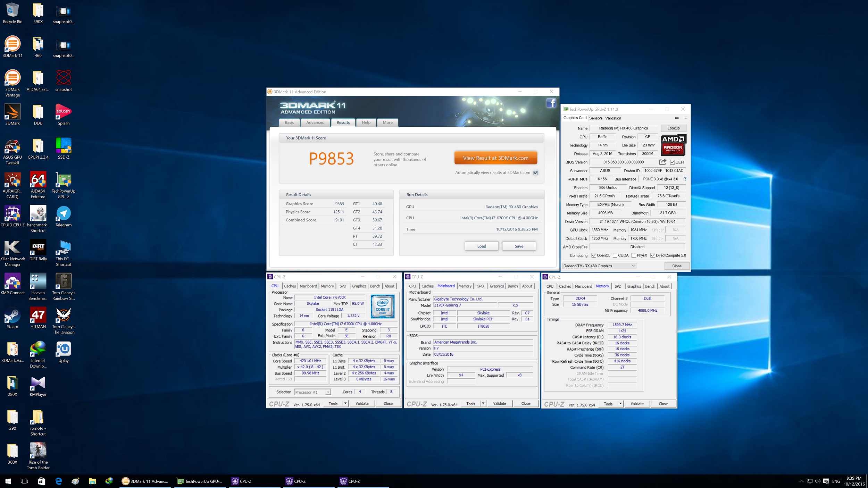868x488 pixels.
Task: Toggle the OpenCL checkbox in GPU-Z
Action: [x=594, y=255]
